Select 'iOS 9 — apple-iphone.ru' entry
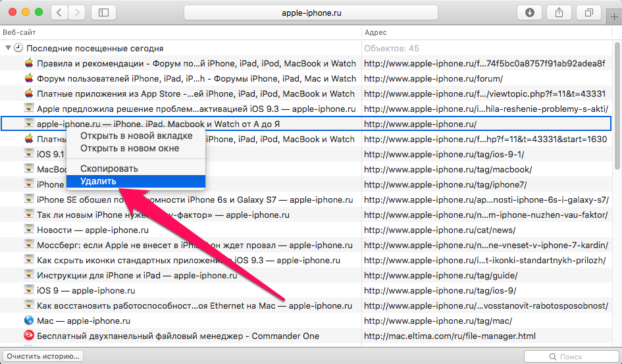Image resolution: width=622 pixels, height=364 pixels. (86, 291)
